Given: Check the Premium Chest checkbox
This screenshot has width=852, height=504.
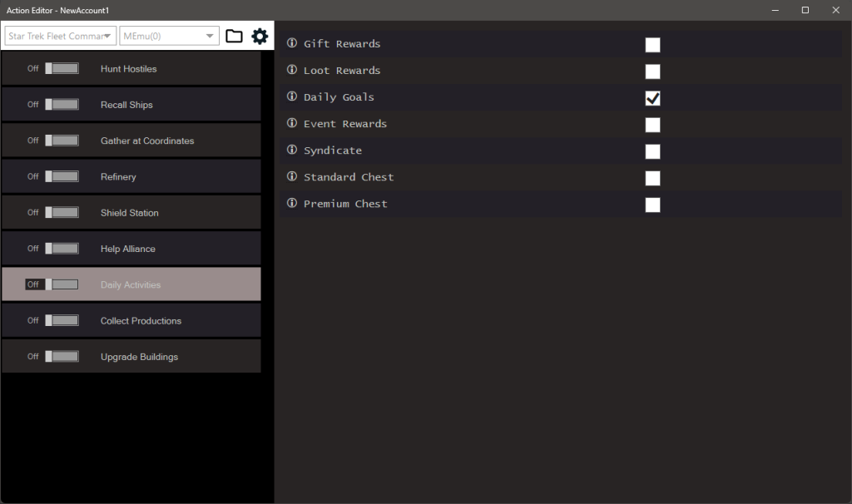Looking at the screenshot, I should (652, 204).
